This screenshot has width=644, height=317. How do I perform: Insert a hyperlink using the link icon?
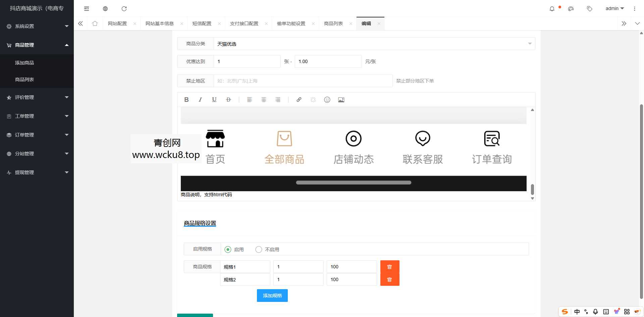pos(299,100)
